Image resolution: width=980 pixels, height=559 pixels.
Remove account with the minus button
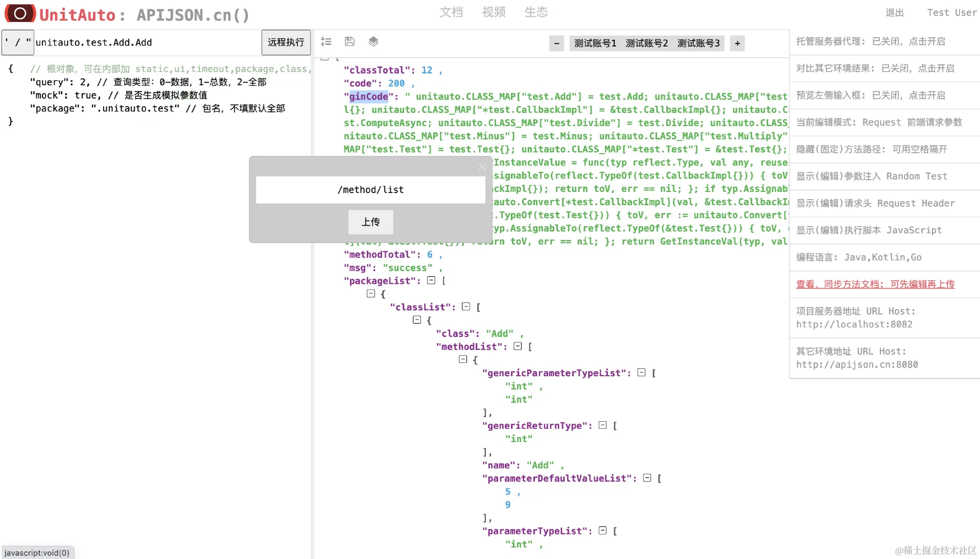coord(556,43)
